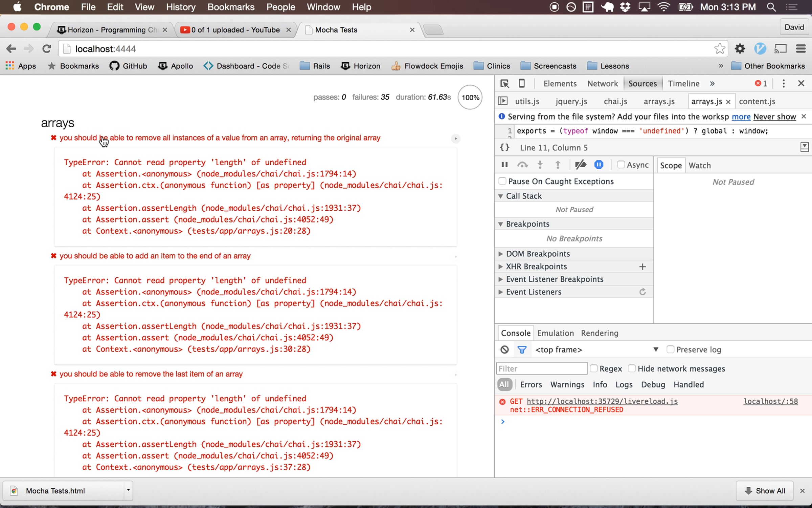Check Hide network messages
The height and width of the screenshot is (508, 812).
pos(631,368)
